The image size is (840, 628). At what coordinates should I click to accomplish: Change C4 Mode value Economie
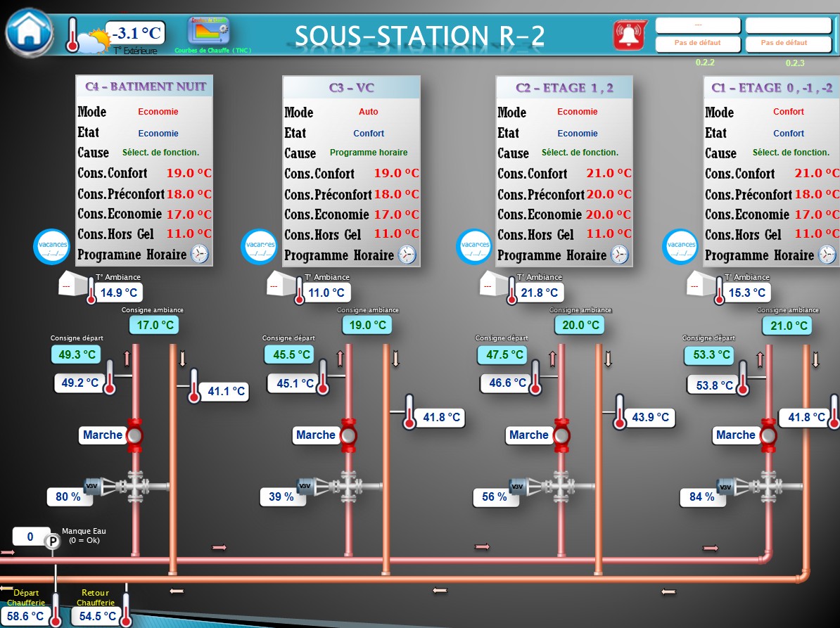[158, 111]
